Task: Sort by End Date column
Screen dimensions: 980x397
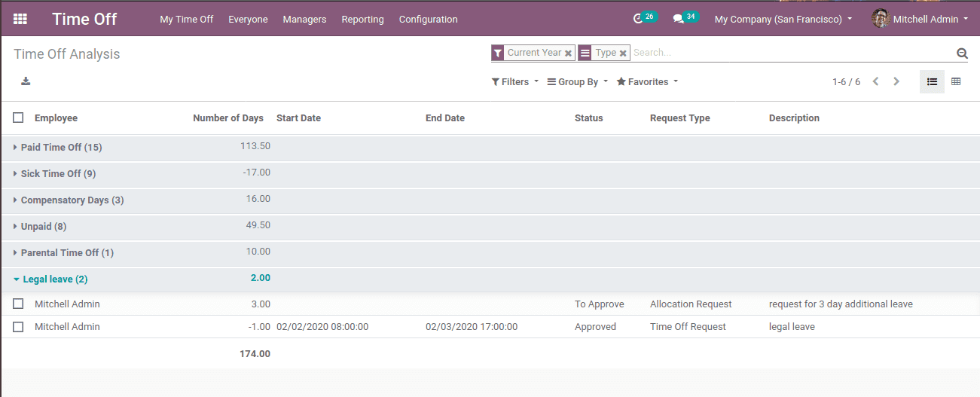Action: click(x=445, y=118)
